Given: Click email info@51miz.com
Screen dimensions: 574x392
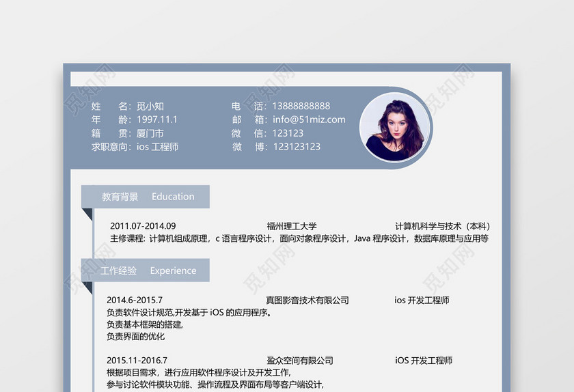Looking at the screenshot, I should click(309, 120).
